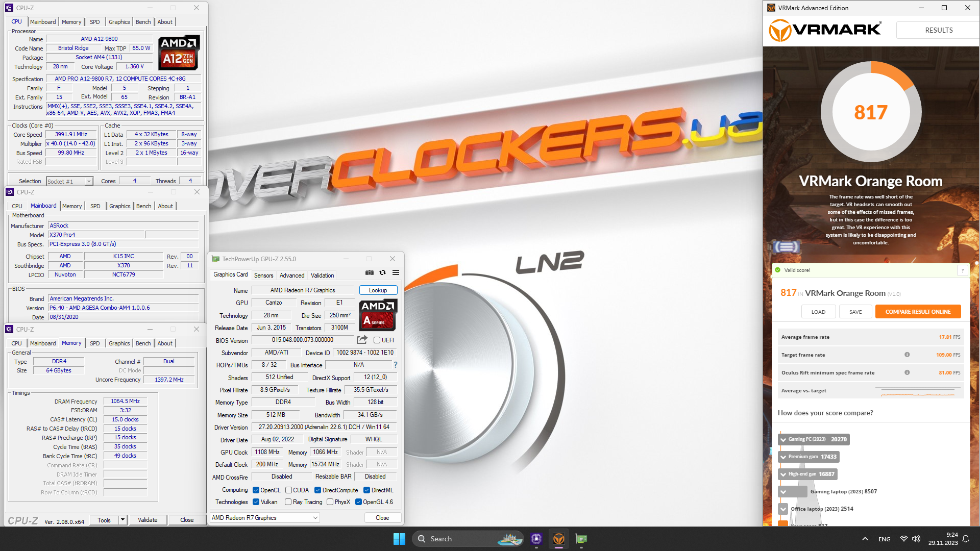Toggle the DirectCompute checkbox

point(317,490)
